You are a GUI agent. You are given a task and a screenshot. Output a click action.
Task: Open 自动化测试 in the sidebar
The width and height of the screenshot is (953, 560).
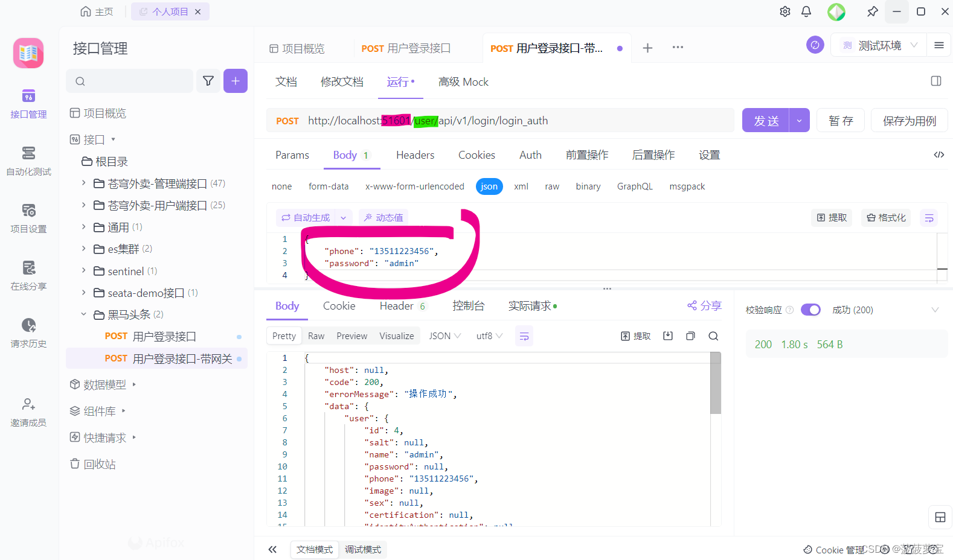[28, 161]
